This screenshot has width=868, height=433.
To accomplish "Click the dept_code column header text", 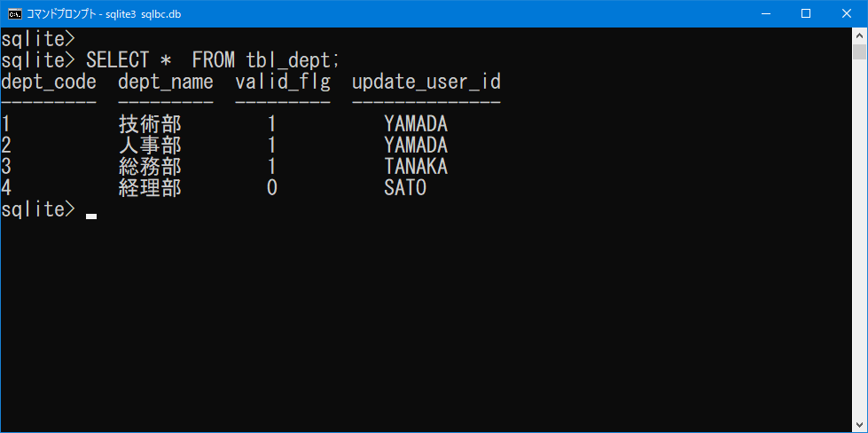I will (49, 83).
